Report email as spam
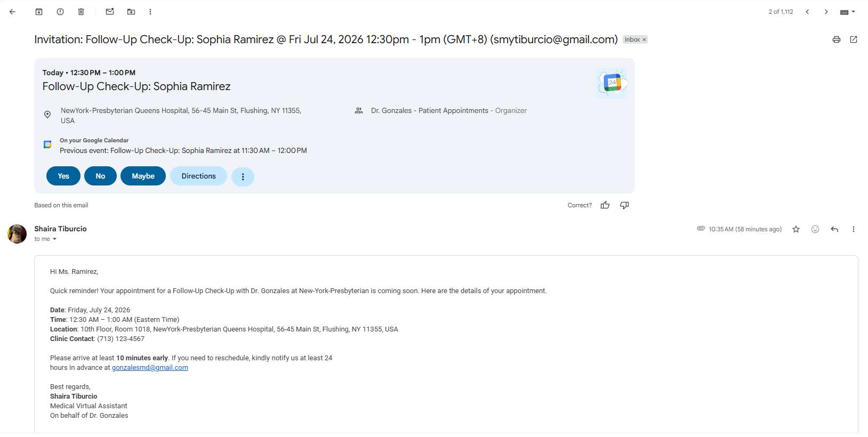Image resolution: width=868 pixels, height=437 pixels. pos(60,12)
